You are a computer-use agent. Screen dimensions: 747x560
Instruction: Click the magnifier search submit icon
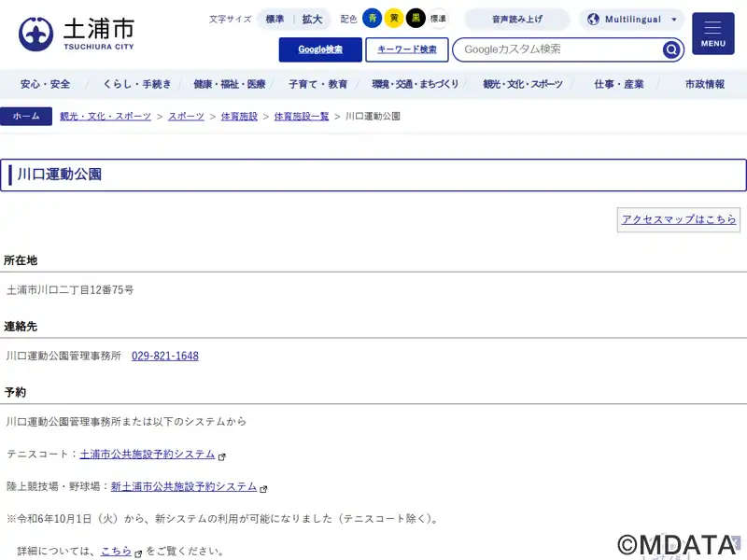pyautogui.click(x=671, y=49)
